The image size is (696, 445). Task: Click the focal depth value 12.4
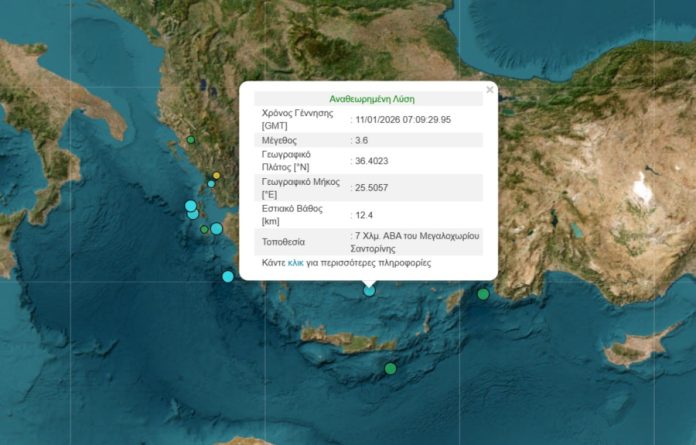coord(364,215)
